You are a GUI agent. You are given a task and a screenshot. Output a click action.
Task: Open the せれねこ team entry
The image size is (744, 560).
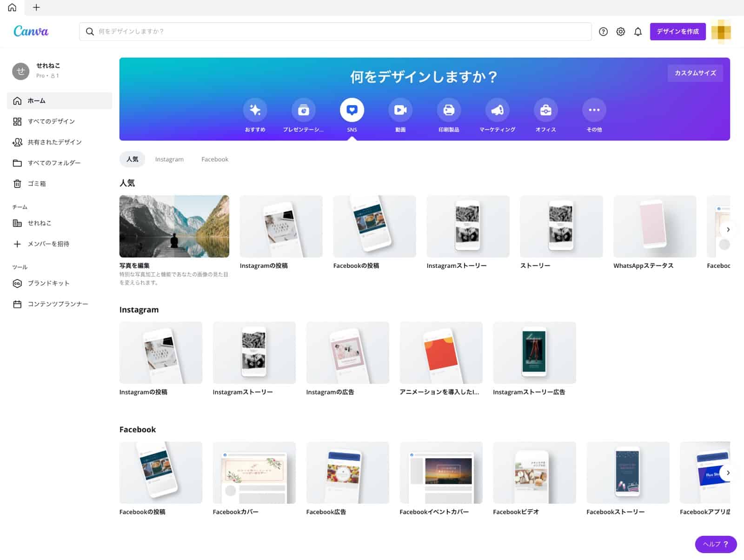tap(60, 223)
